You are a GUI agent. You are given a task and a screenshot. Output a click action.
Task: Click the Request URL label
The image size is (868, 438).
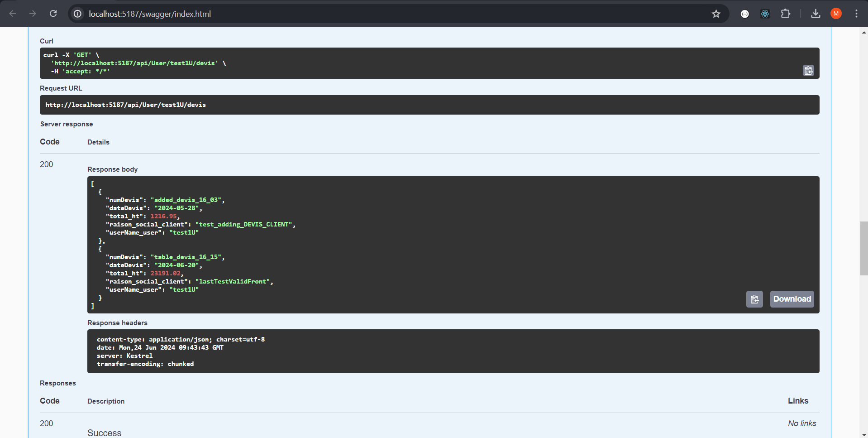coord(61,88)
